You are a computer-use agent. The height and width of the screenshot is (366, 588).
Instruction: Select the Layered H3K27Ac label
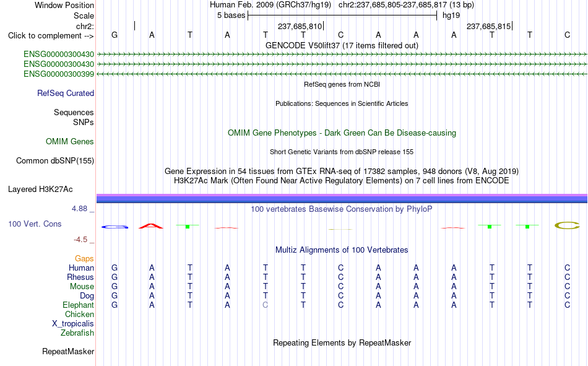tap(40, 190)
